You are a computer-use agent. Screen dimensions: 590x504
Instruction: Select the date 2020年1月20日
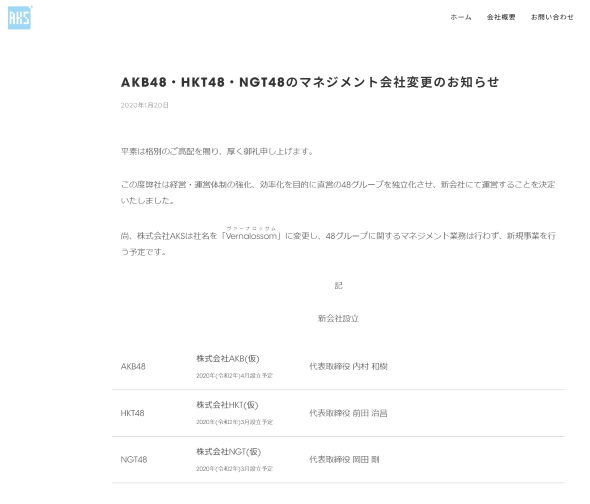tap(144, 105)
